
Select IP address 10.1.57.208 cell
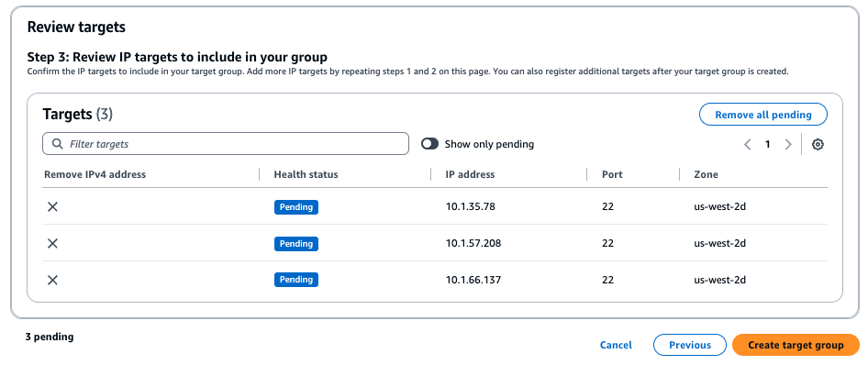(473, 243)
